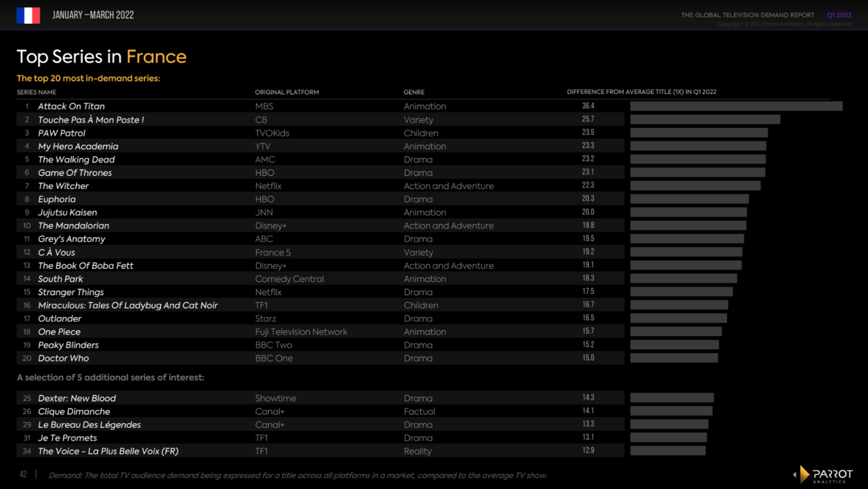
Task: Click the 'ORIGINAL PLATFORM' column header
Action: point(287,92)
